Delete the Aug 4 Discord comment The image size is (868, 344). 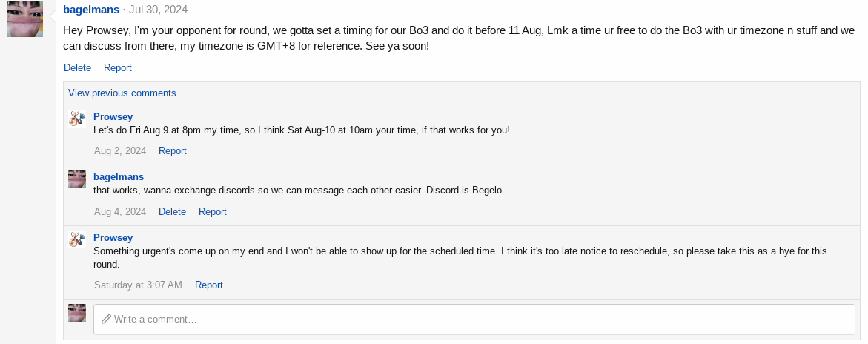172,211
